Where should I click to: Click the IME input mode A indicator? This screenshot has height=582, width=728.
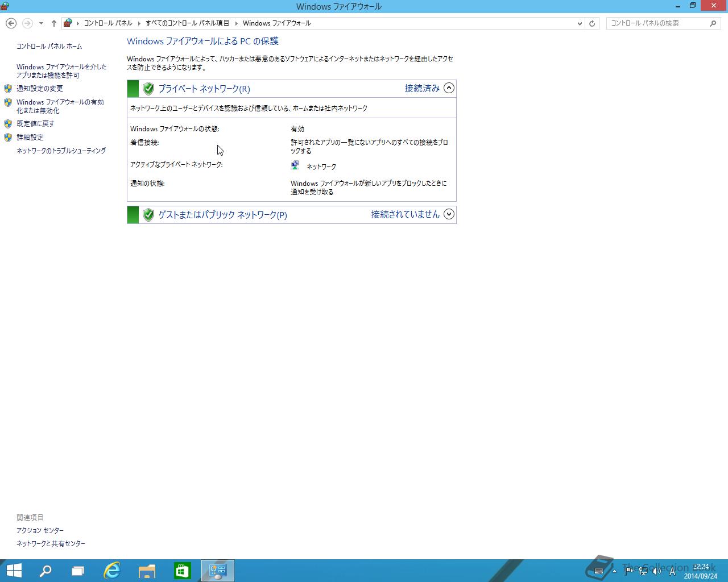click(672, 571)
